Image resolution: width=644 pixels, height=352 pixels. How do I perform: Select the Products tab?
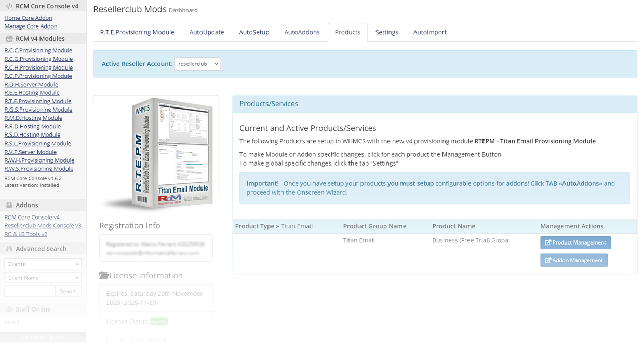[x=347, y=32]
